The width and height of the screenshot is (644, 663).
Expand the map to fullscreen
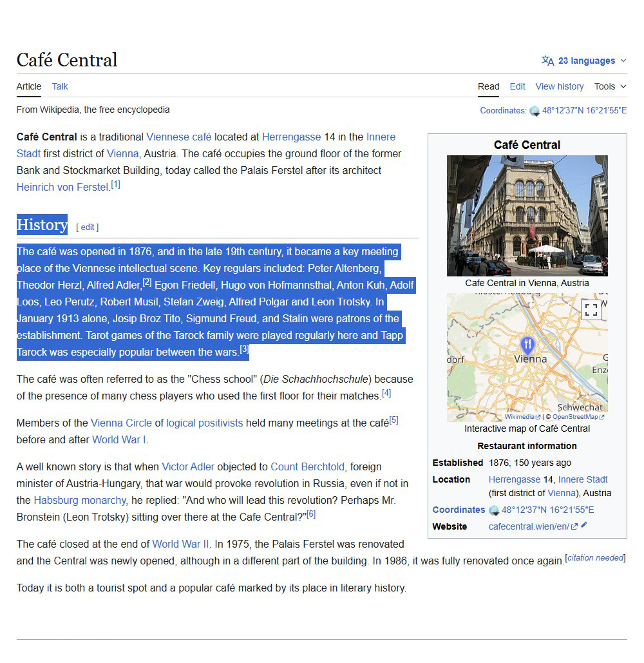[591, 310]
